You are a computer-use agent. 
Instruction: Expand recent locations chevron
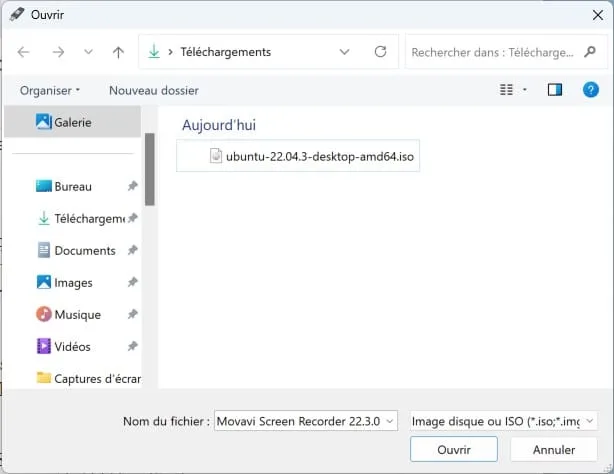tap(88, 52)
